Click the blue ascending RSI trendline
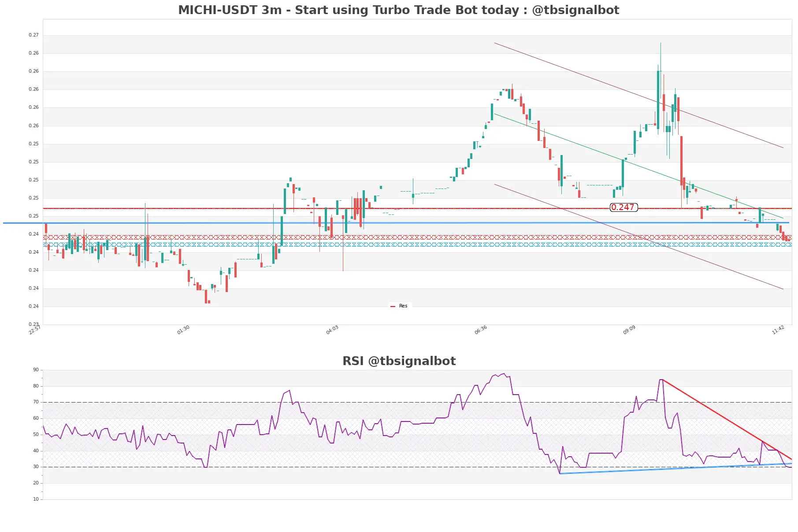This screenshot has width=798, height=532. (x=676, y=469)
